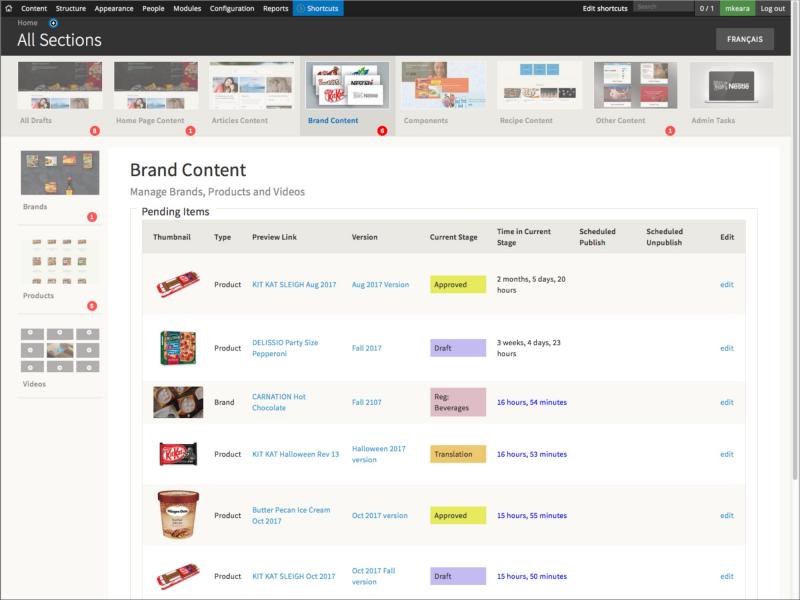Click the red badge under Brands

coord(92,217)
